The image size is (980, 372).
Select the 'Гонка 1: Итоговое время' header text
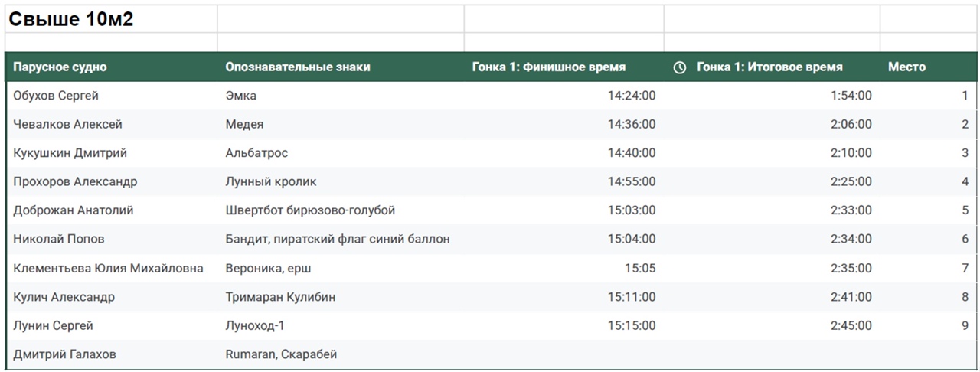tap(769, 67)
